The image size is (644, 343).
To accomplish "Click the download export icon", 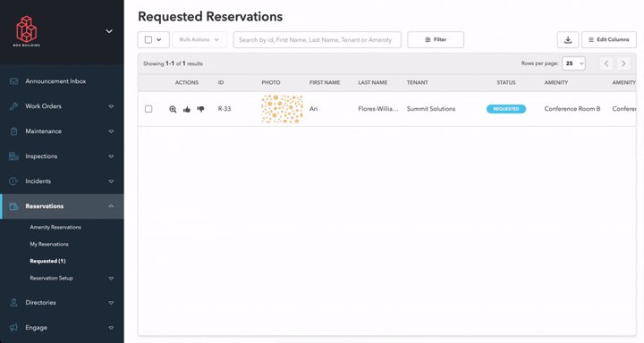I will [x=568, y=40].
